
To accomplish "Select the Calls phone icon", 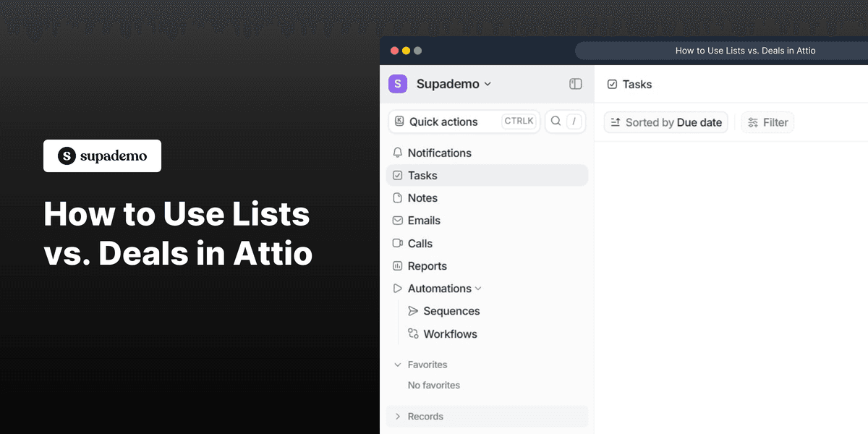I will [397, 243].
